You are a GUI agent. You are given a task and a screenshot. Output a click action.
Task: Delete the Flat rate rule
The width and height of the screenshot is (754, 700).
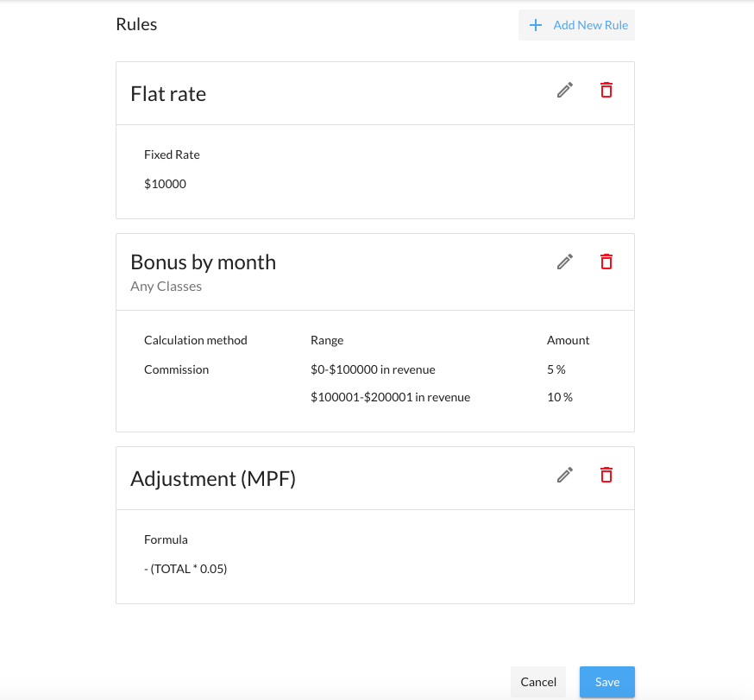pyautogui.click(x=606, y=90)
